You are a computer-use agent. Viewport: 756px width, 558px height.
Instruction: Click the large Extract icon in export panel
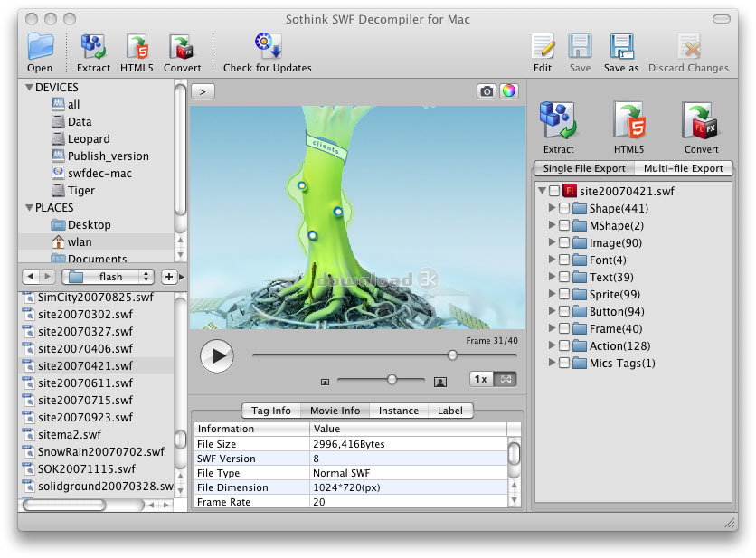coord(558,120)
